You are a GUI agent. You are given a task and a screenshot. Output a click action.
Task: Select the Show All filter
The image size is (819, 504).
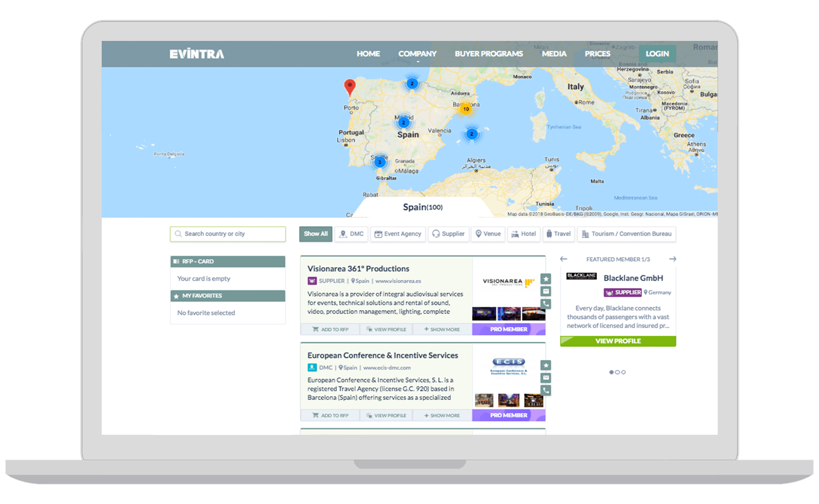[x=316, y=234]
